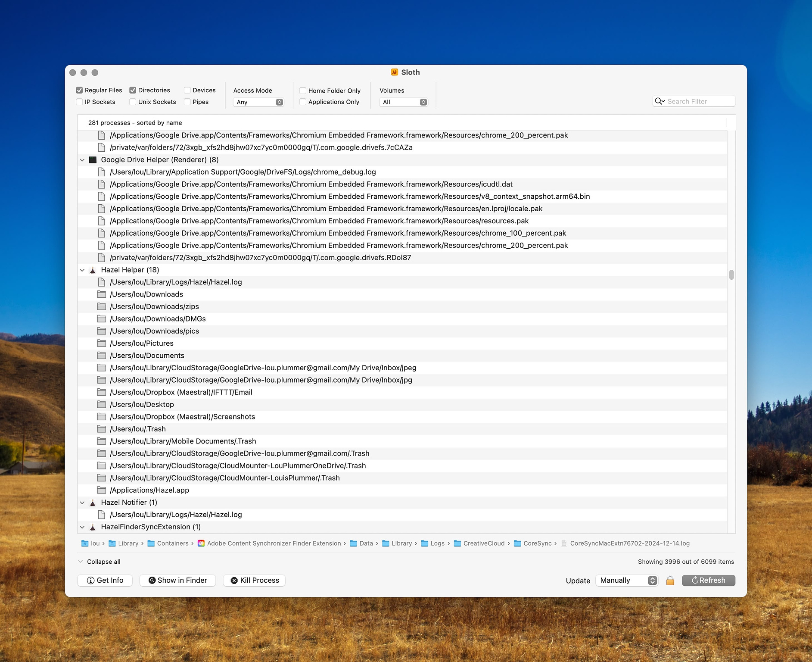Click the Library folder after lou in path bar
Viewport: 812px width, 662px height.
click(x=124, y=543)
